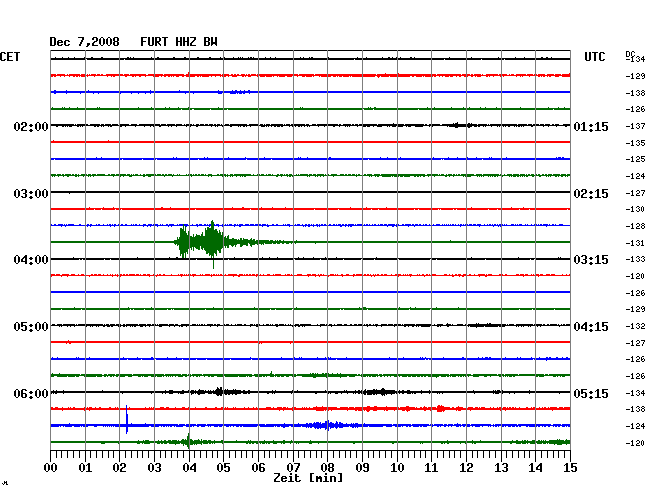
Task: Click the "12" minute axis tick label
Action: (x=466, y=468)
